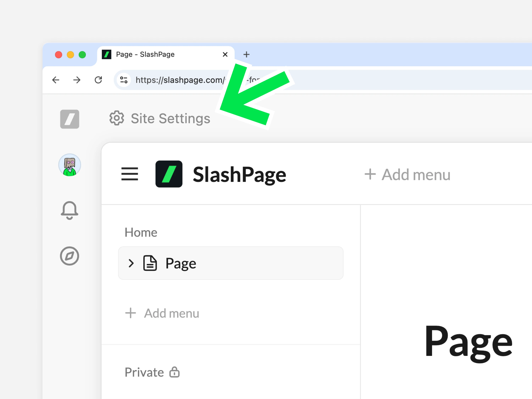Image resolution: width=532 pixels, height=399 pixels.
Task: Toggle the hamburger menu
Action: 130,174
